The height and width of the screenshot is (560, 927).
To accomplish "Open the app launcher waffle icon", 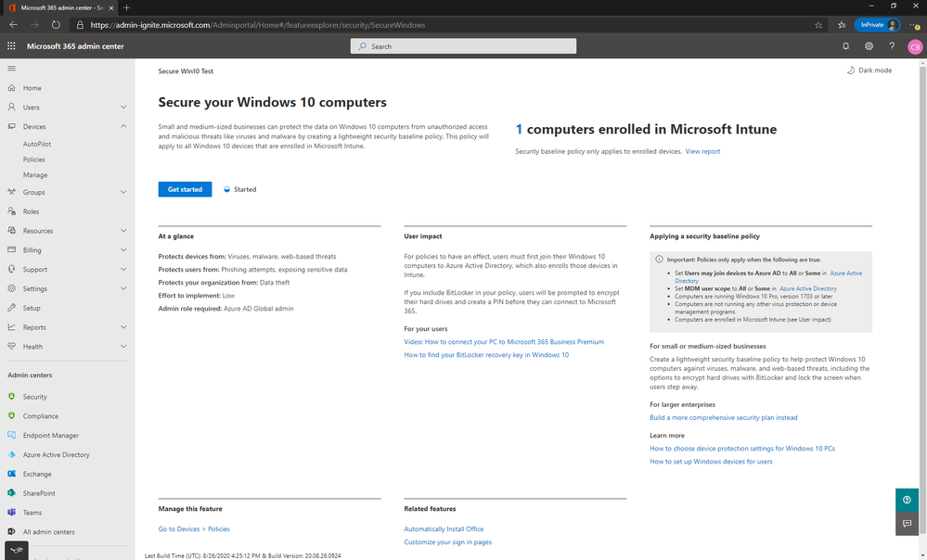I will [x=11, y=46].
